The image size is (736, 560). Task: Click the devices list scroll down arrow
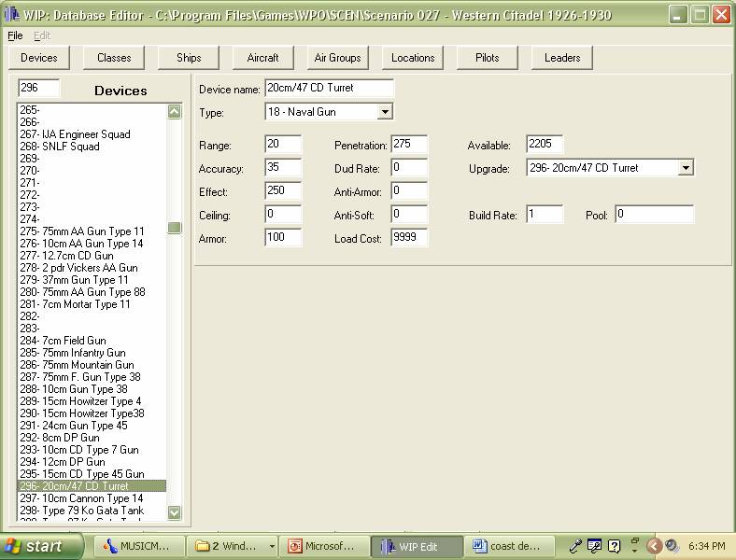(174, 512)
